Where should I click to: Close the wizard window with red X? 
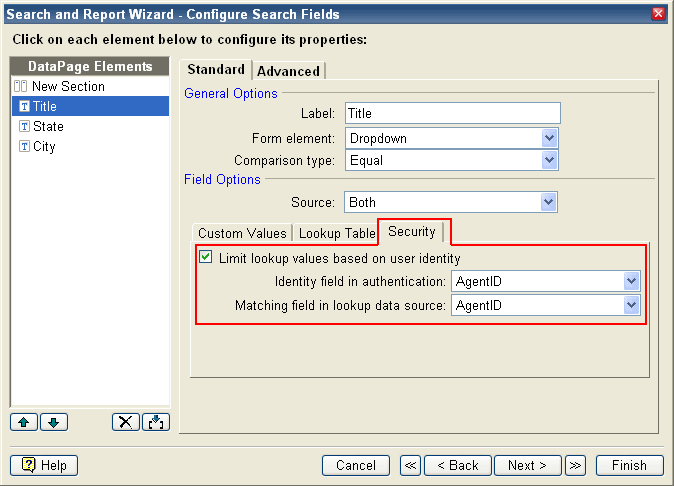659,14
